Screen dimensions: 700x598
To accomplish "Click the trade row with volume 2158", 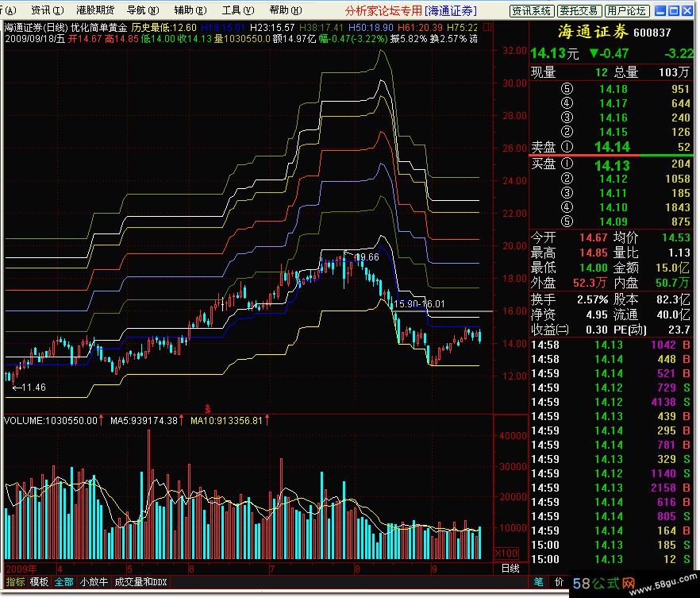I will [611, 488].
